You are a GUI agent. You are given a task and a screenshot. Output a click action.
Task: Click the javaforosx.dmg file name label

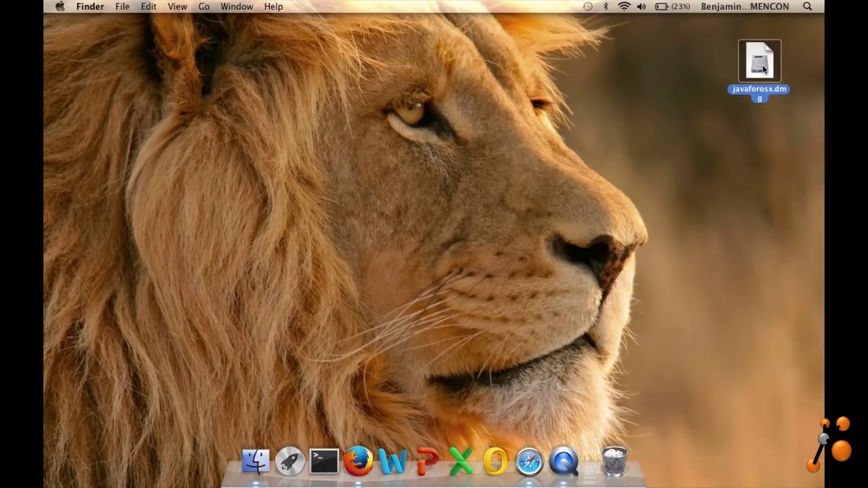tap(759, 93)
